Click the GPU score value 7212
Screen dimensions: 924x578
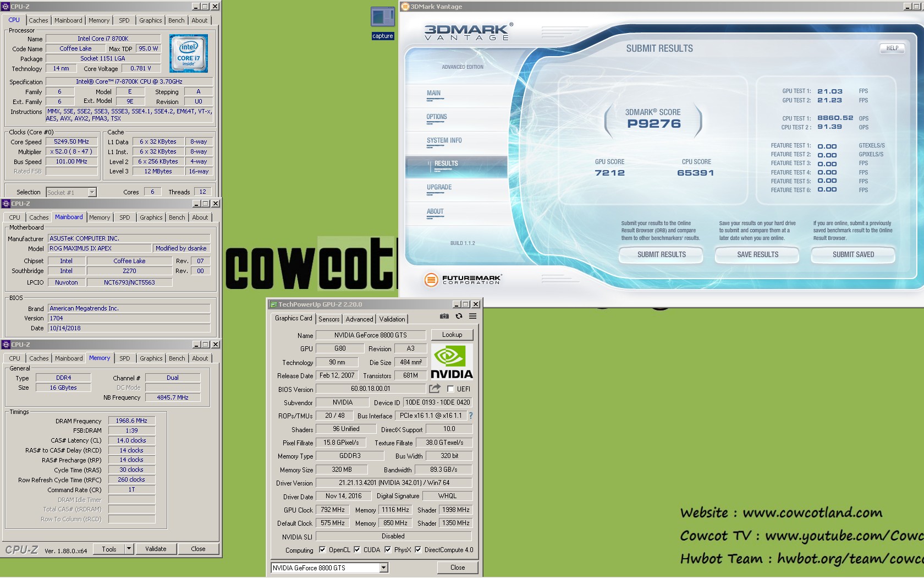(609, 173)
